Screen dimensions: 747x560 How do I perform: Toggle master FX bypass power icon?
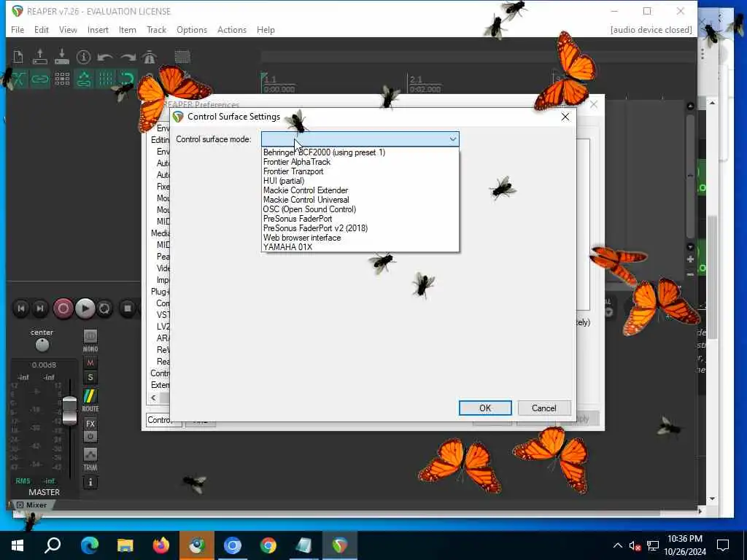pyautogui.click(x=90, y=436)
